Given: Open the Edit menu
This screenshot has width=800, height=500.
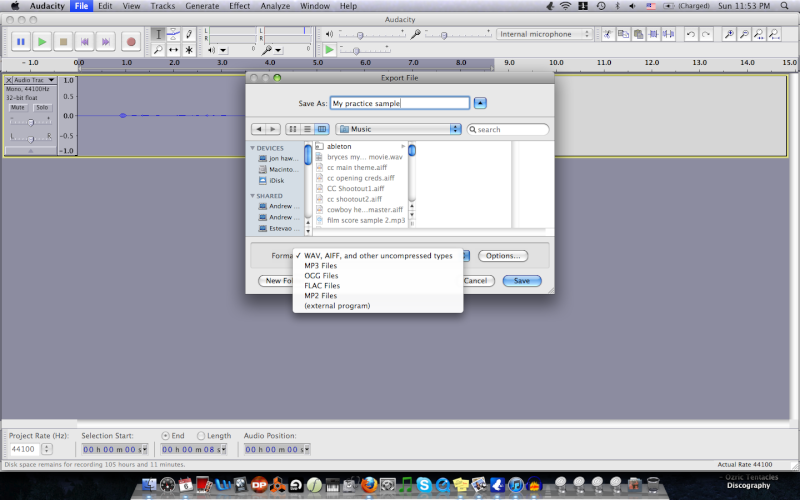Looking at the screenshot, I should [x=105, y=6].
